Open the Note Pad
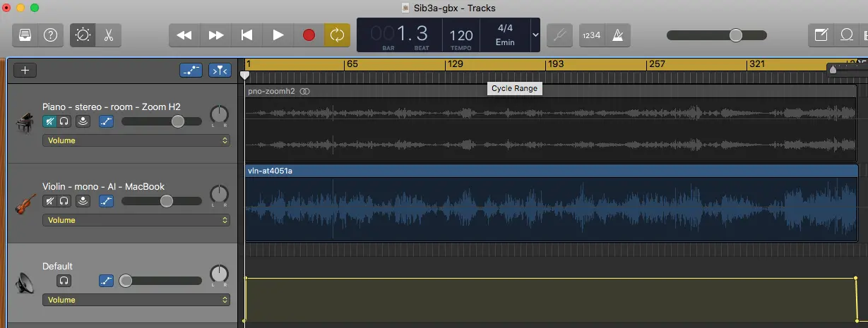The height and width of the screenshot is (328, 868). (821, 35)
